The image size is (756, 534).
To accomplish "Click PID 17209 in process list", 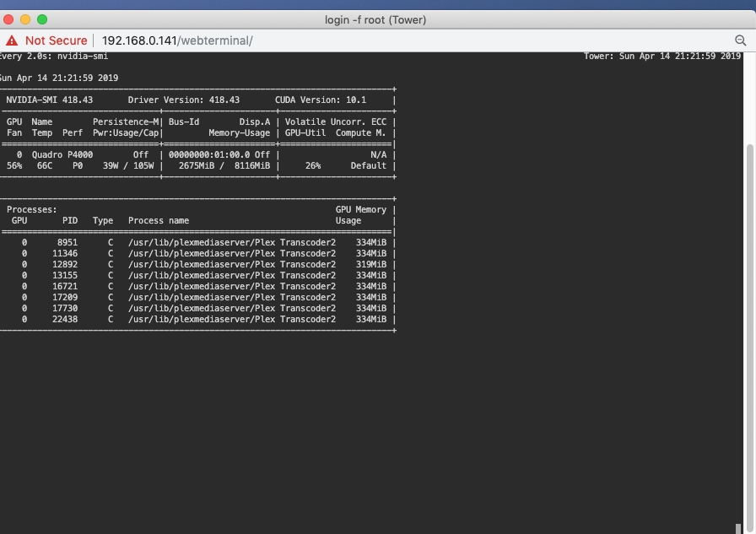I will click(x=65, y=297).
